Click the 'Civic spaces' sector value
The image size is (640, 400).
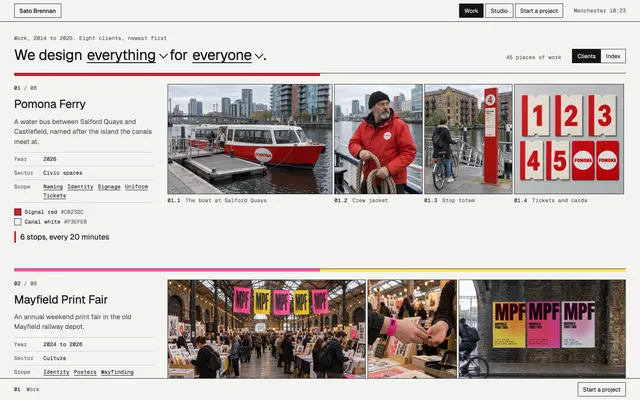coord(62,173)
